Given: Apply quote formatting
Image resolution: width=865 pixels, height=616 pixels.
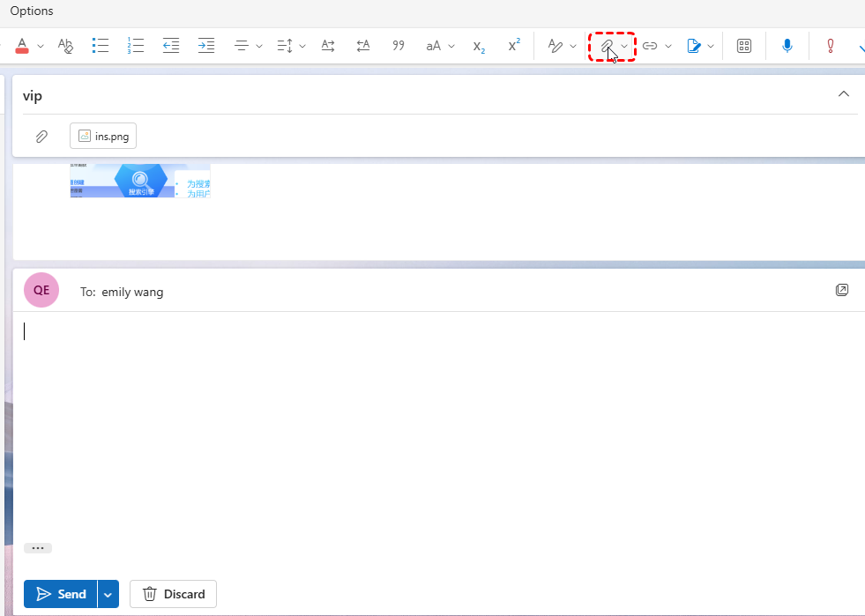Looking at the screenshot, I should click(399, 46).
